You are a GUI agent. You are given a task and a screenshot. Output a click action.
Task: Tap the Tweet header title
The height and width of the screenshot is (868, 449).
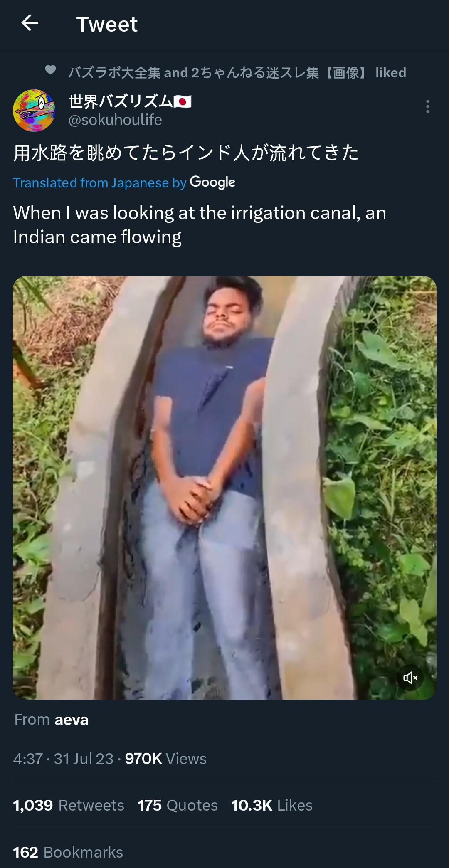click(107, 24)
